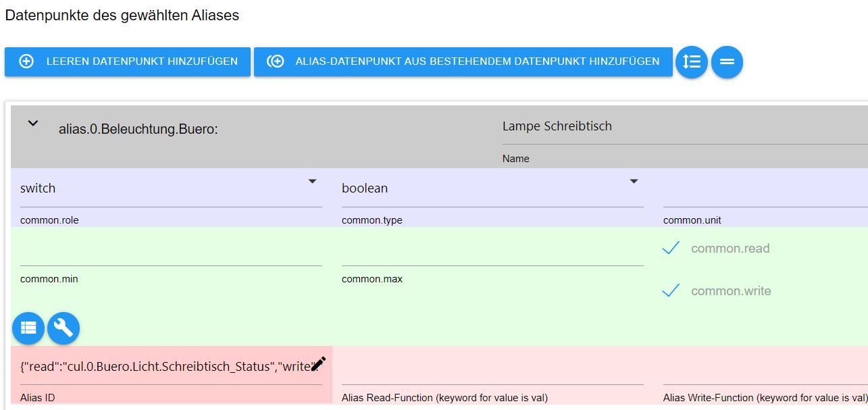Click the collapse-all rows round icon
This screenshot has width=868, height=410.
coord(727,62)
